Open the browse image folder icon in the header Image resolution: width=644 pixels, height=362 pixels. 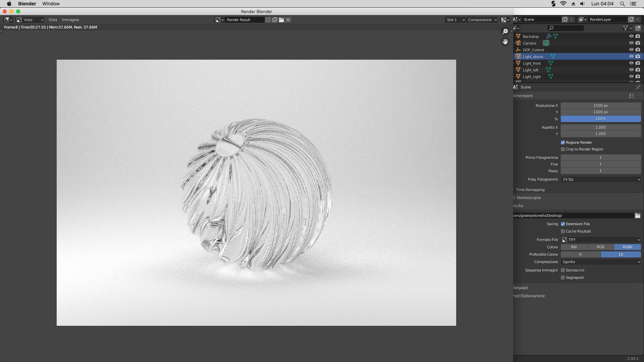[282, 20]
